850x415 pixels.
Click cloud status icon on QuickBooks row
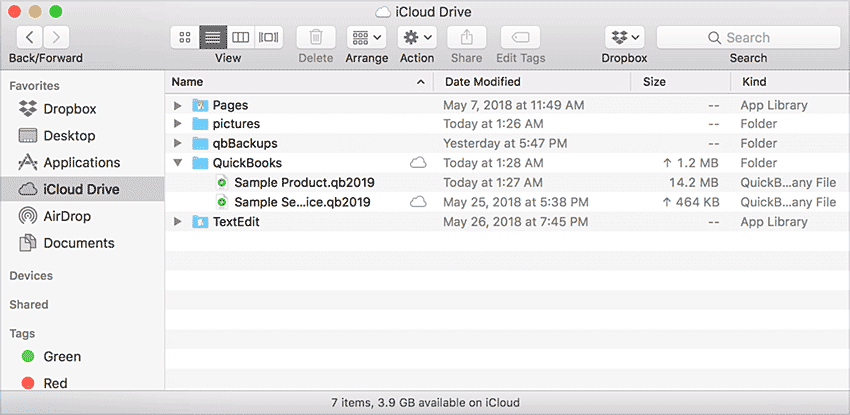(x=417, y=163)
